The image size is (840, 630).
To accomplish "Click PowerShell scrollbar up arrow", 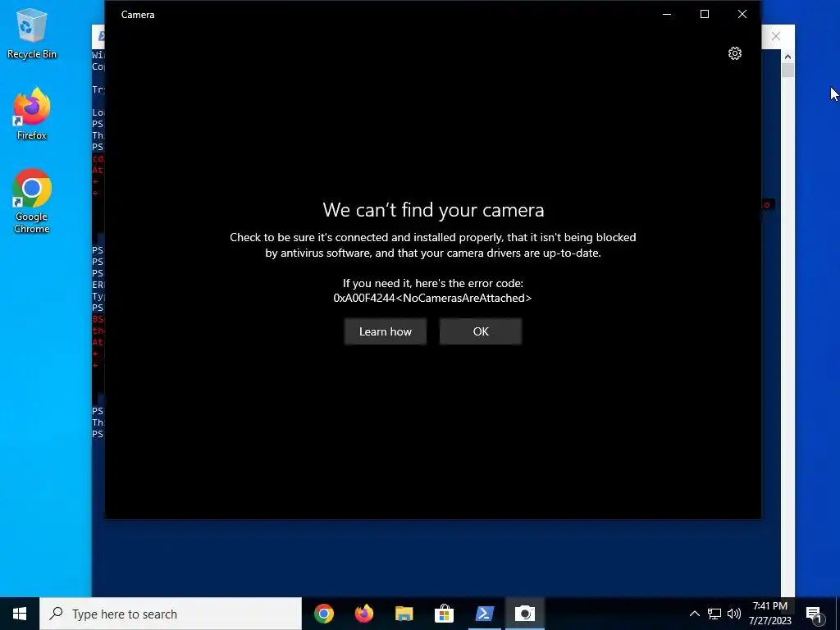I will coord(787,56).
